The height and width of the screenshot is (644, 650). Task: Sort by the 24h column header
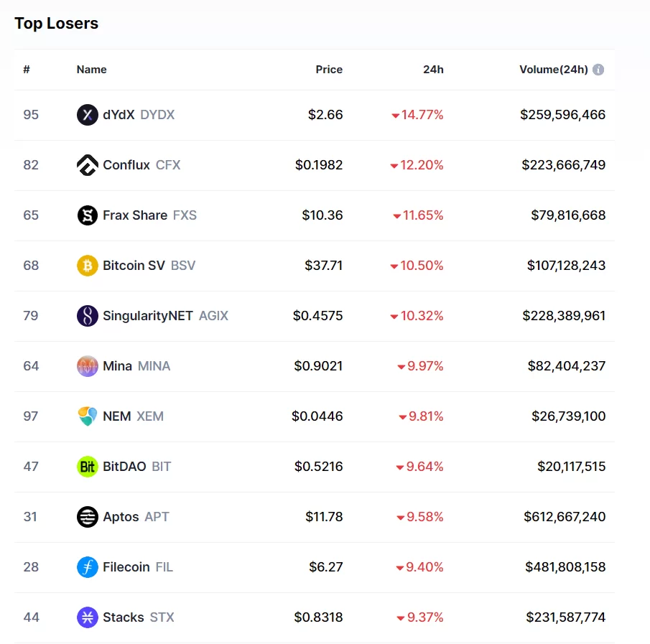pyautogui.click(x=433, y=70)
